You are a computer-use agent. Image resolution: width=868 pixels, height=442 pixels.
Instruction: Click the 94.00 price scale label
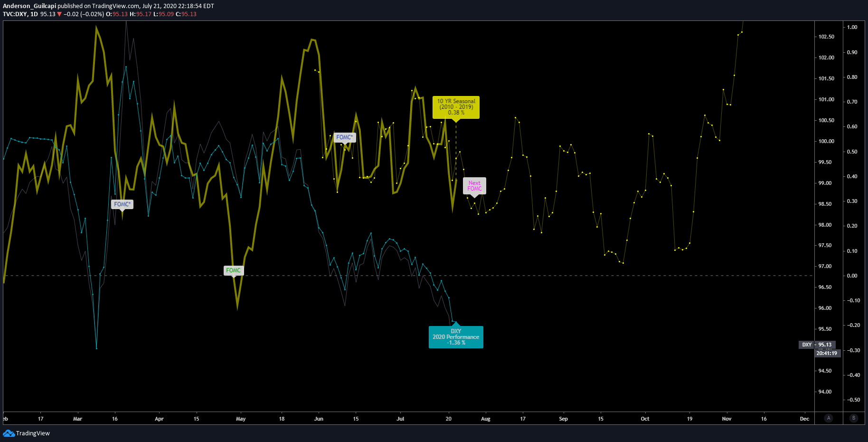pyautogui.click(x=825, y=392)
